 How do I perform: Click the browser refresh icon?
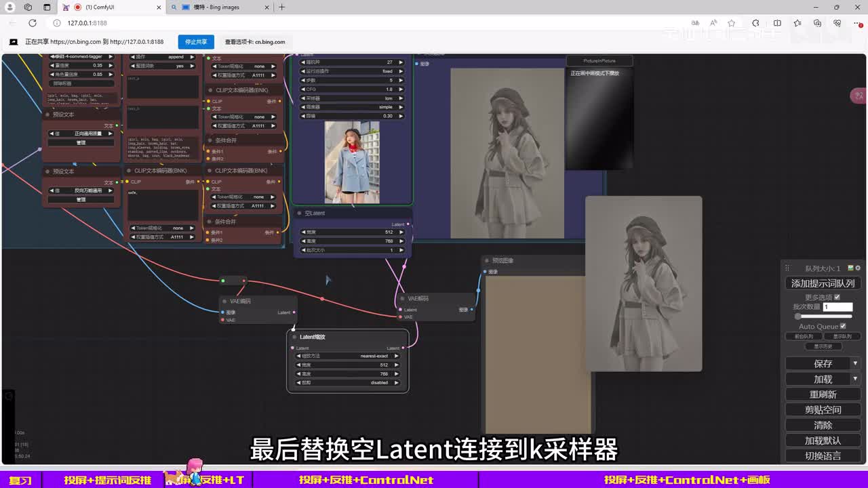(32, 23)
